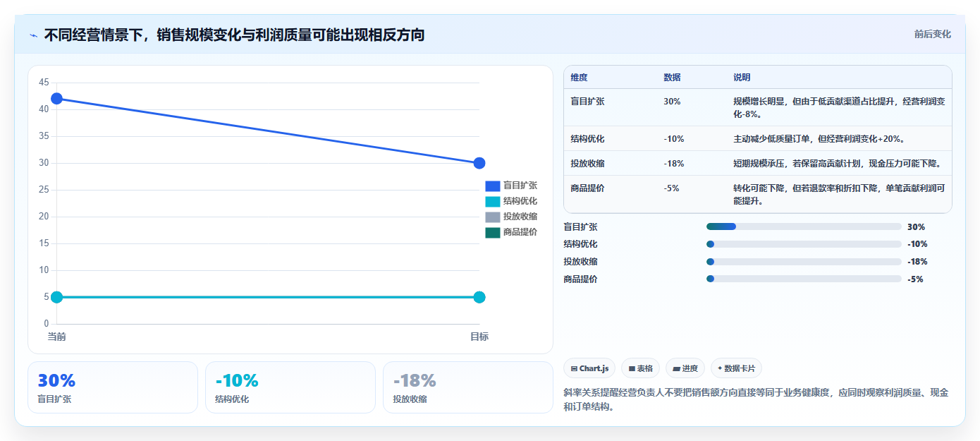Click the 前后变化 label at top right
Image resolution: width=980 pixels, height=441 pixels.
932,34
